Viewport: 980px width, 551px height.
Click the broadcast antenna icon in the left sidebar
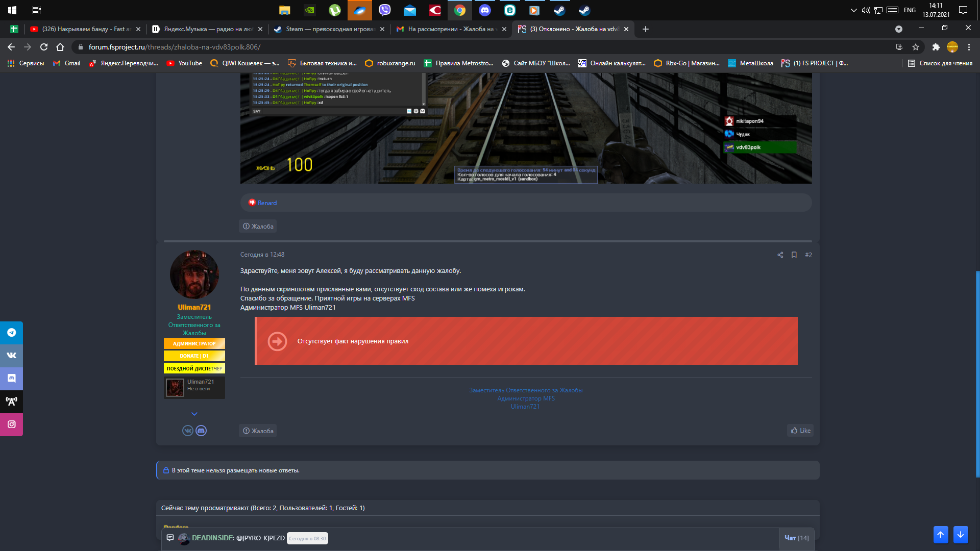(11, 402)
